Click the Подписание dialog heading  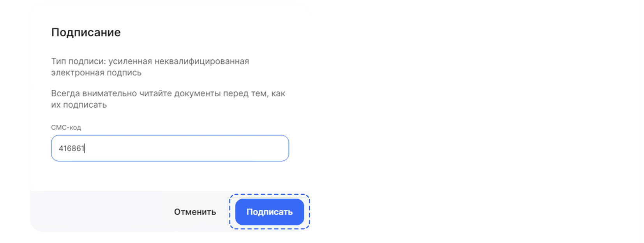[x=86, y=32]
